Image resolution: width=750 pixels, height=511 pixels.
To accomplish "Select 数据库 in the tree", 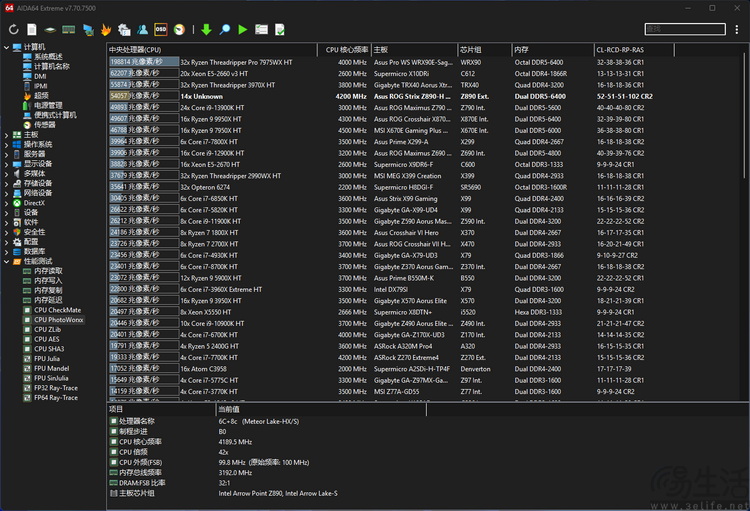I will click(x=34, y=252).
